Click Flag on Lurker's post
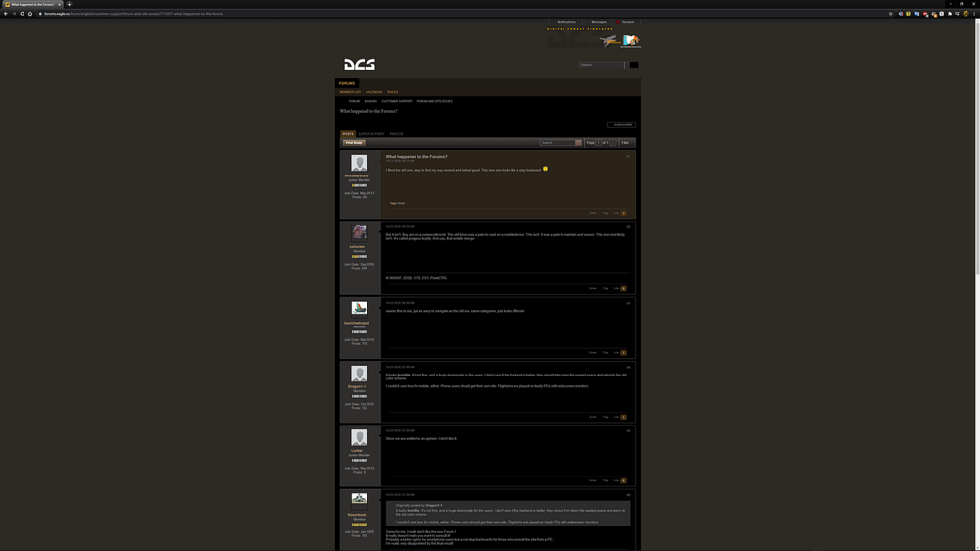The height and width of the screenshot is (551, 980). [605, 481]
